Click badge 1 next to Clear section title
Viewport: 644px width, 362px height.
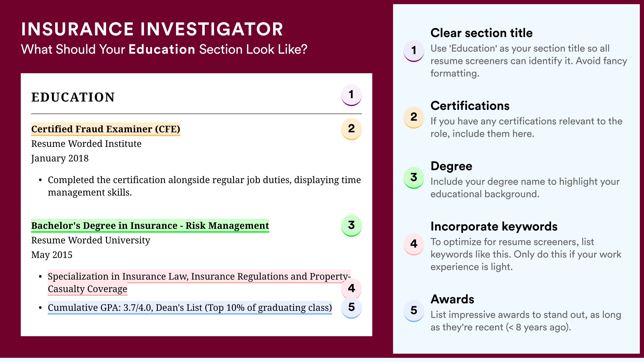click(414, 51)
